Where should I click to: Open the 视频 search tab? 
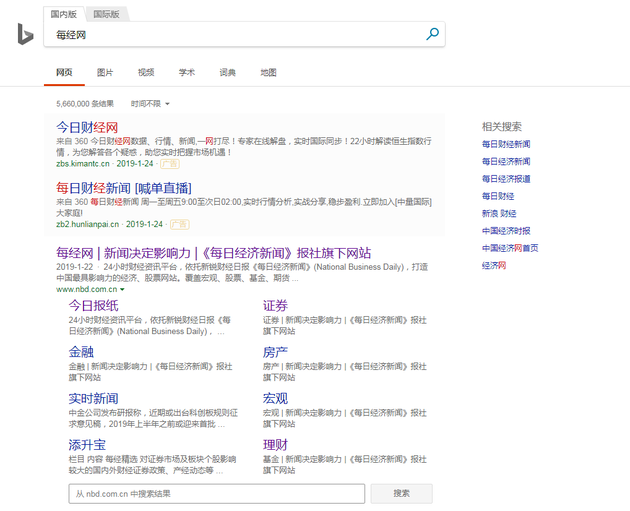pyautogui.click(x=146, y=73)
